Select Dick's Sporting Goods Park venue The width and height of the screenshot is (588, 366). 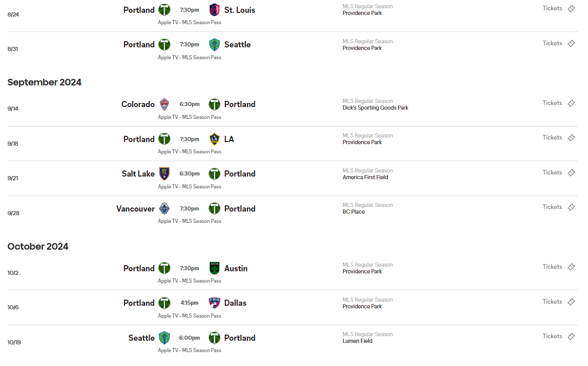(375, 108)
